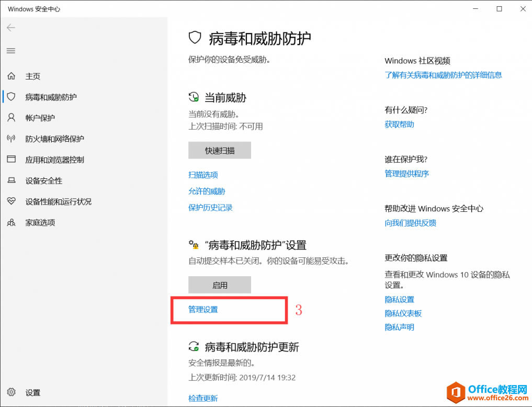Click the gear icon for 设置
The width and height of the screenshot is (532, 407).
click(x=11, y=392)
